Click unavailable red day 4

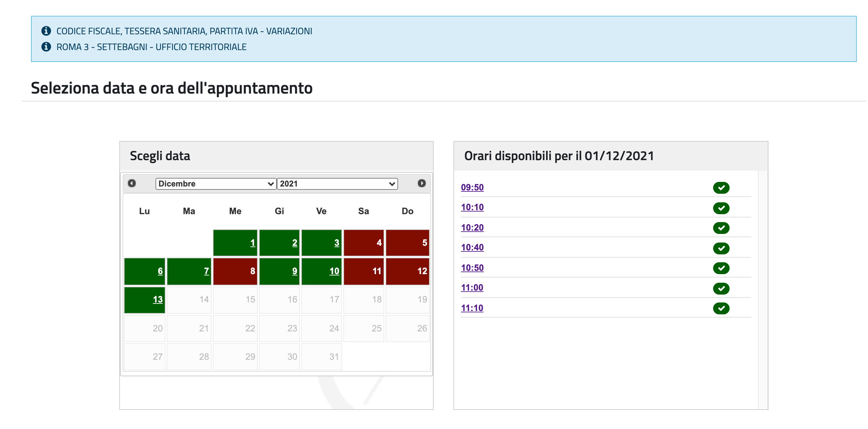click(363, 243)
